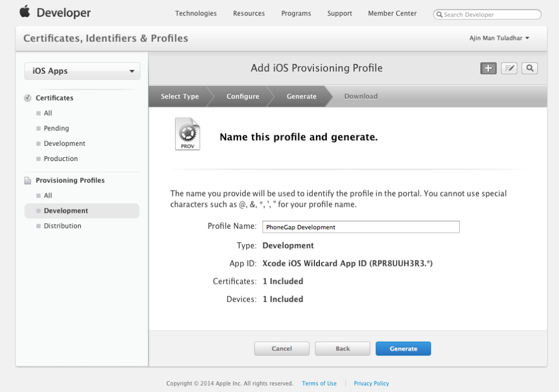This screenshot has height=392, width=559.
Task: Click the Certificates sidebar heading
Action: click(55, 98)
